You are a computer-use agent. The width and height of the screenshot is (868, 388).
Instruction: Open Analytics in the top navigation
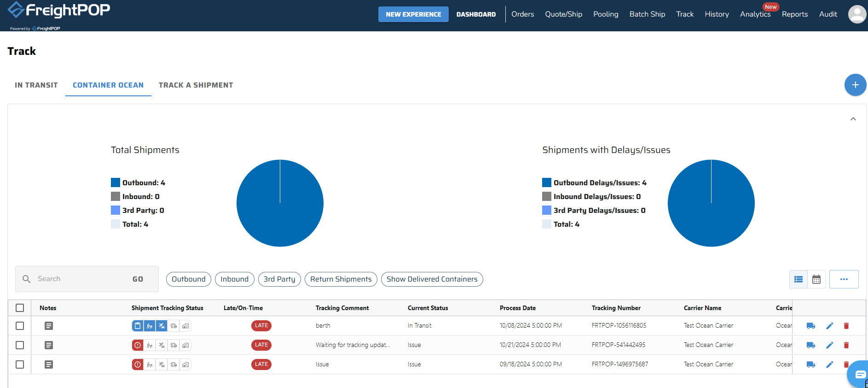click(755, 14)
